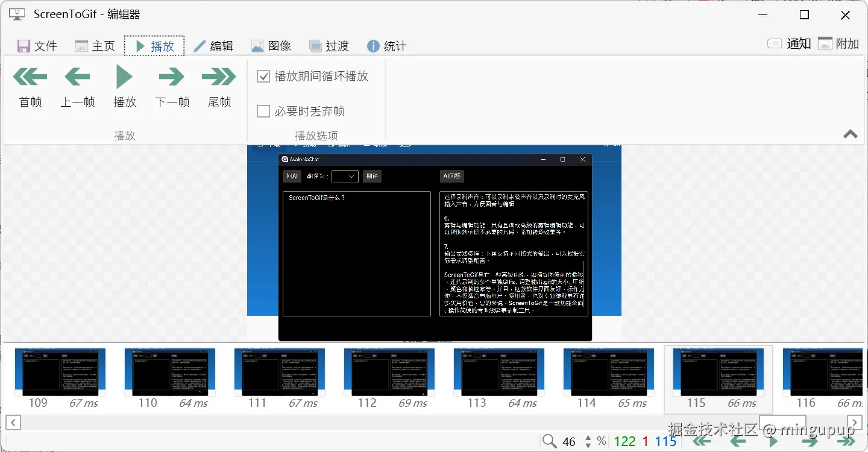This screenshot has width=868, height=452.
Task: Open the 文件 menu
Action: pos(36,45)
